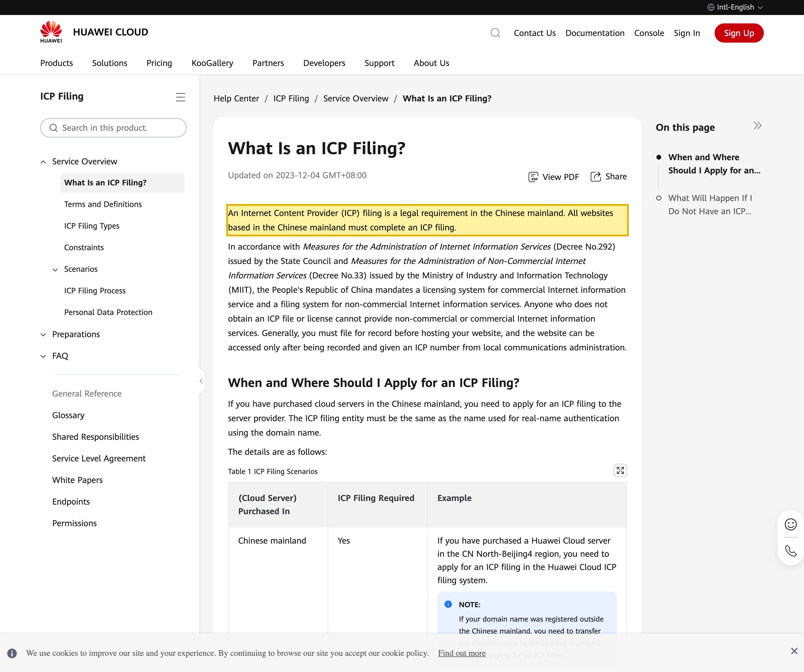This screenshot has height=672, width=804.
Task: Go to Help Center breadcrumb
Action: point(236,98)
